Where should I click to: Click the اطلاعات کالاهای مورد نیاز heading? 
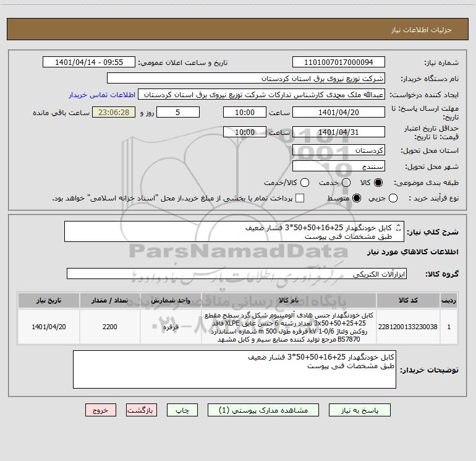(412, 252)
